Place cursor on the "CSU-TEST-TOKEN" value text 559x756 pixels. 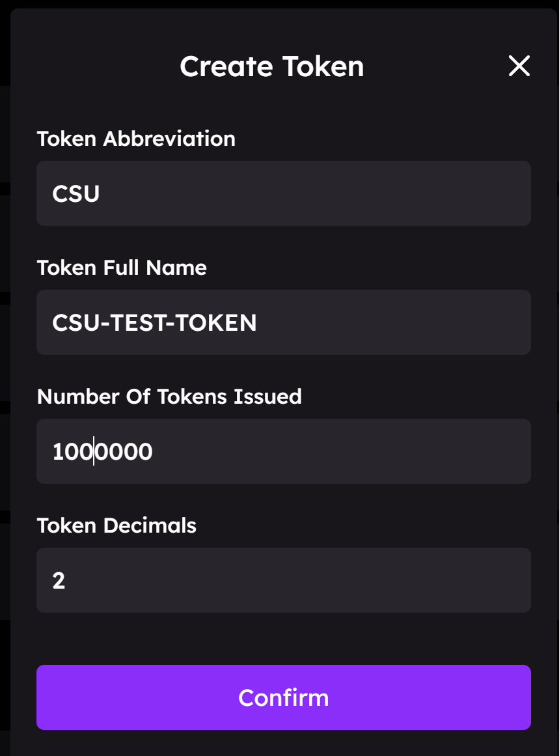coord(154,323)
